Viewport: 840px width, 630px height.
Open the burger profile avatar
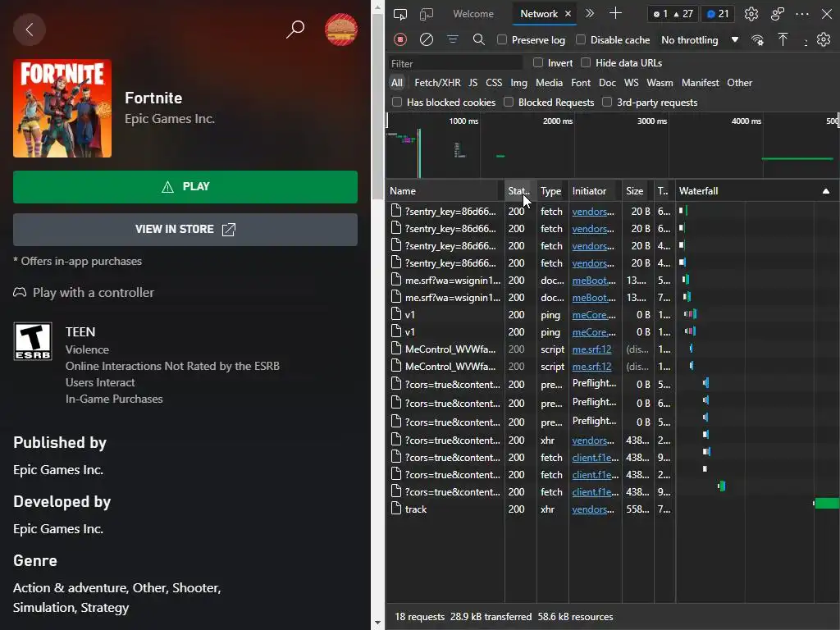[x=341, y=30]
